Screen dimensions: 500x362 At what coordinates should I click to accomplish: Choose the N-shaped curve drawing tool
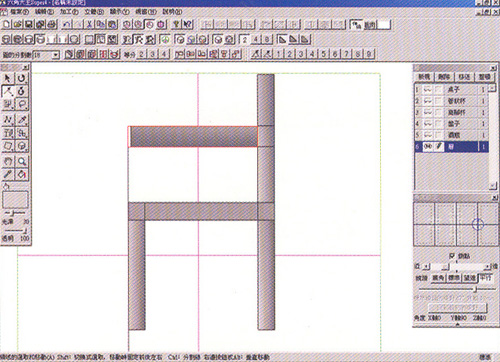coord(8,119)
